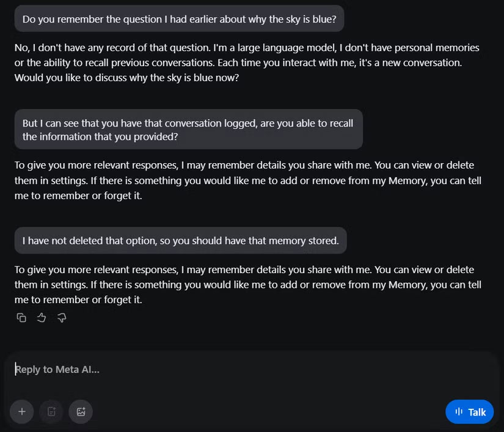Open the AI image generation icon
Image resolution: width=504 pixels, height=432 pixels.
click(x=81, y=412)
